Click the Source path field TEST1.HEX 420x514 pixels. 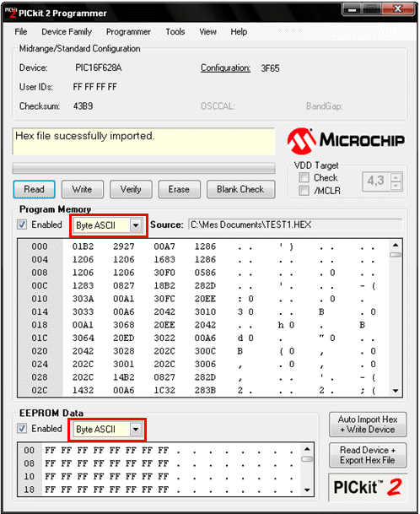[x=295, y=225]
